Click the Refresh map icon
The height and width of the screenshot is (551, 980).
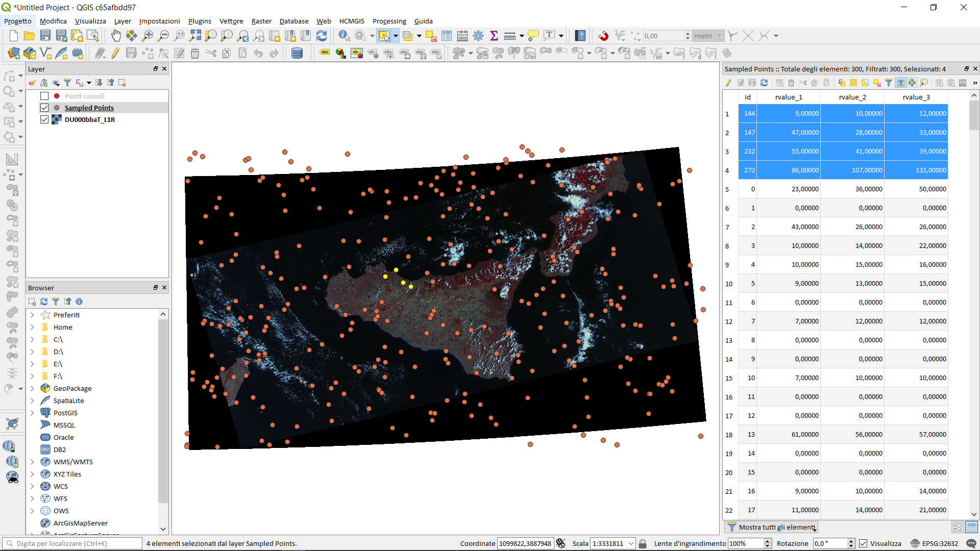pyautogui.click(x=322, y=36)
